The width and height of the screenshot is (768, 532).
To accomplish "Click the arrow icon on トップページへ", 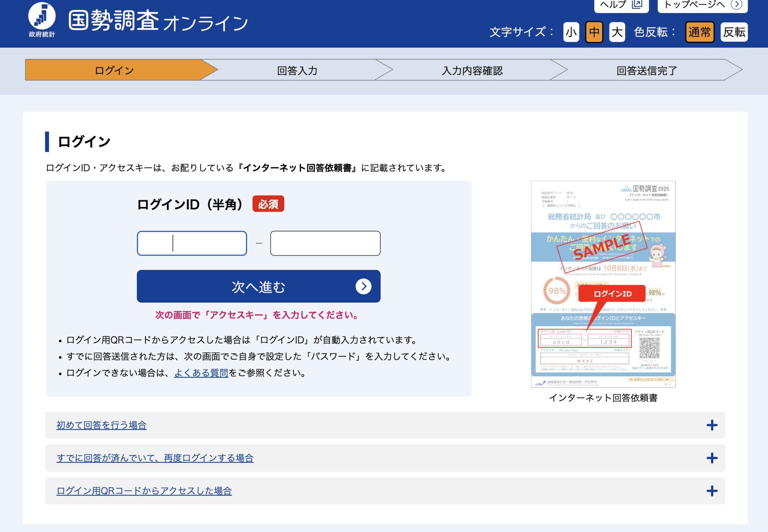I will [x=737, y=4].
